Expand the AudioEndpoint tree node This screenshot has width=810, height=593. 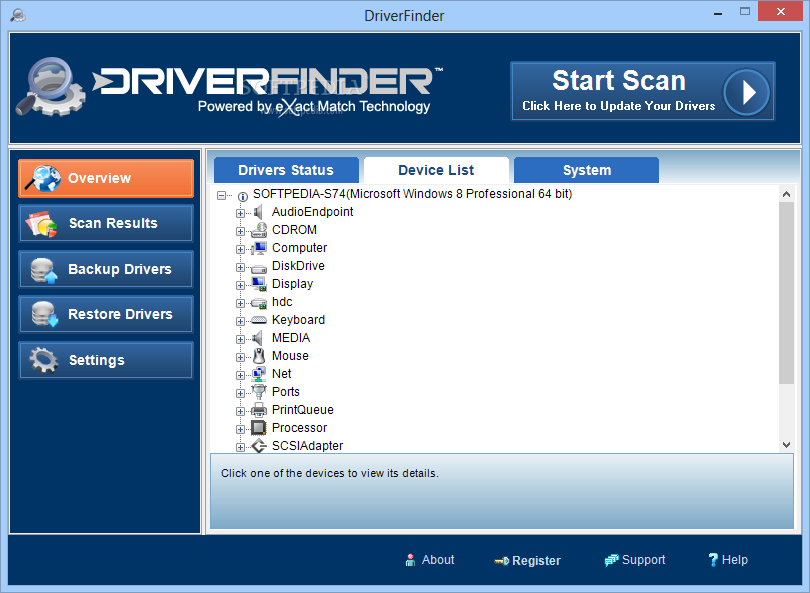pyautogui.click(x=240, y=213)
